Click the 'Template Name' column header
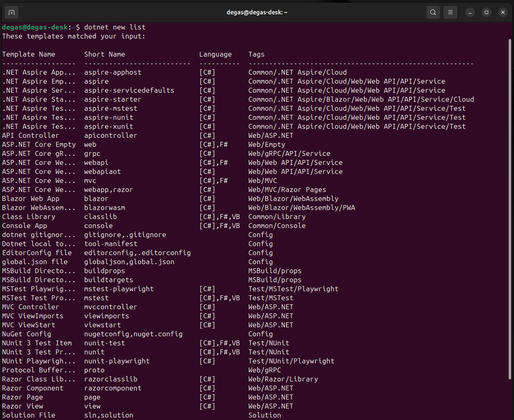Image resolution: width=514 pixels, height=420 pixels. click(29, 54)
